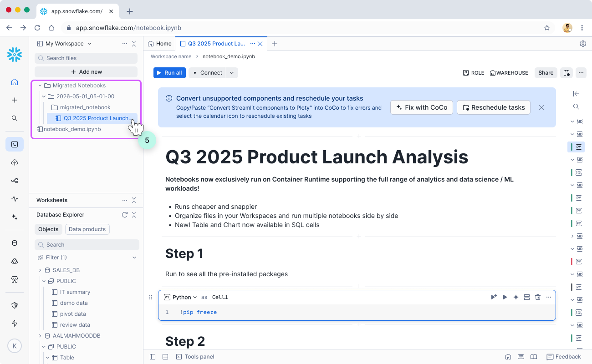Open notebook settings gear icon
This screenshot has height=364, width=592.
click(583, 44)
